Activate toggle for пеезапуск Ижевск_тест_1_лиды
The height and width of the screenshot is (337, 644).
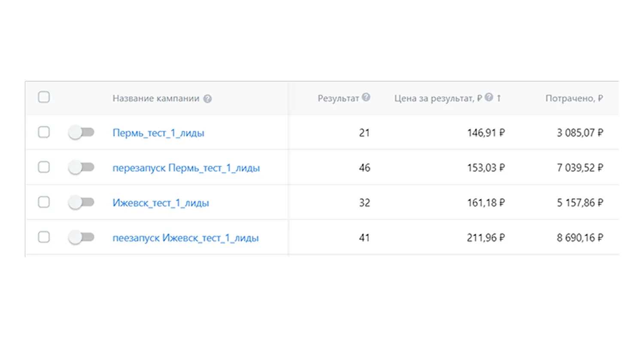[x=81, y=237]
